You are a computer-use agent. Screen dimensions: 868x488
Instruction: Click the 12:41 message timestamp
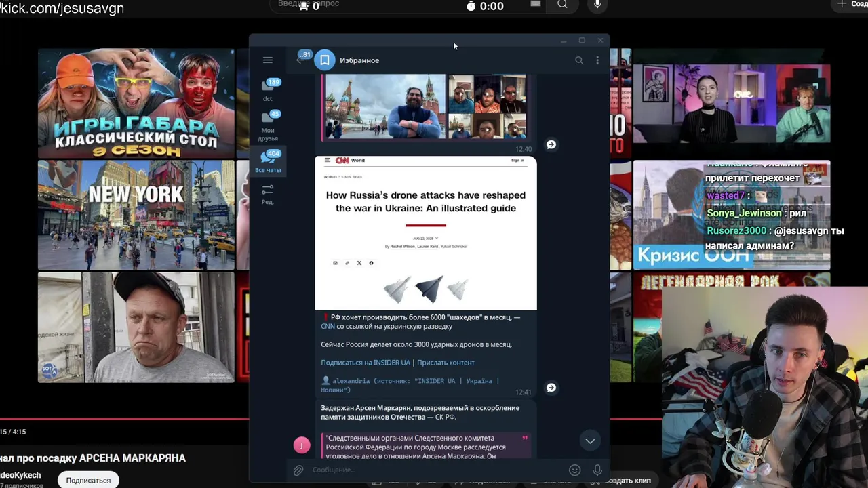click(x=524, y=392)
